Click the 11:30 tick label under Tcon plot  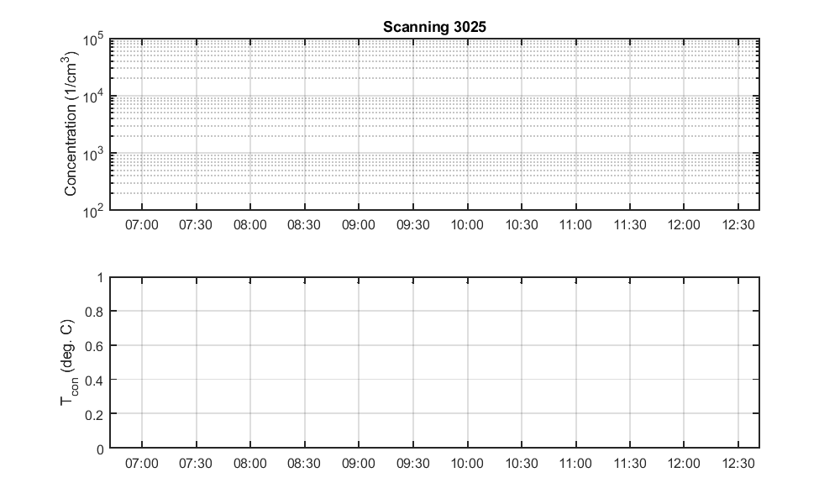coord(630,464)
